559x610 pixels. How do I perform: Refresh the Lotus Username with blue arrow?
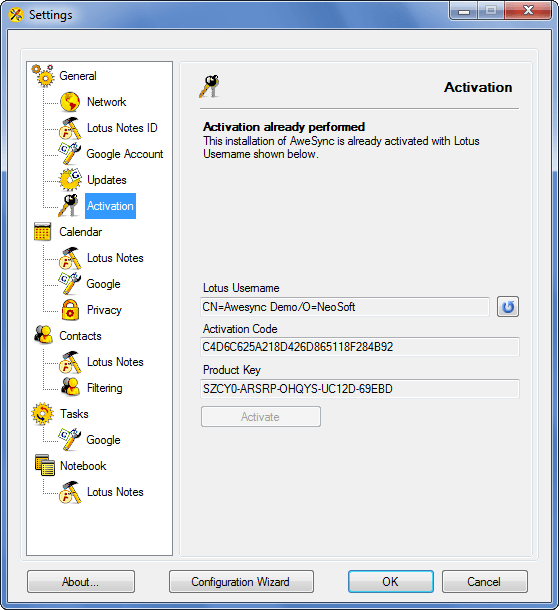[x=508, y=307]
